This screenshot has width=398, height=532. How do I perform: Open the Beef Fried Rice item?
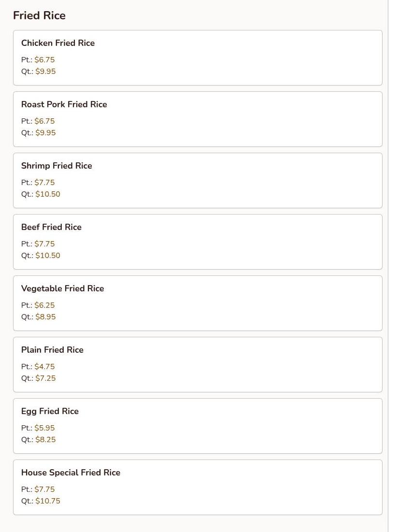coord(51,227)
